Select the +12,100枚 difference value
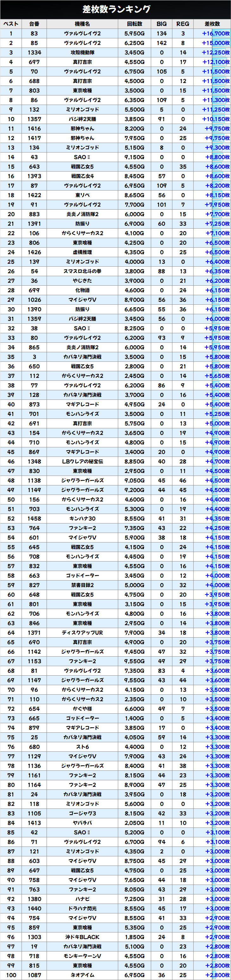This screenshot has width=231, height=980. point(216,62)
